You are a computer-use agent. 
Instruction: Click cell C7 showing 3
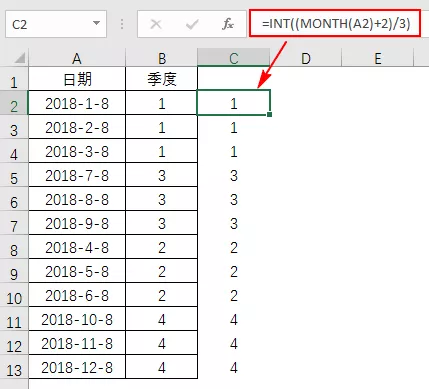(234, 223)
